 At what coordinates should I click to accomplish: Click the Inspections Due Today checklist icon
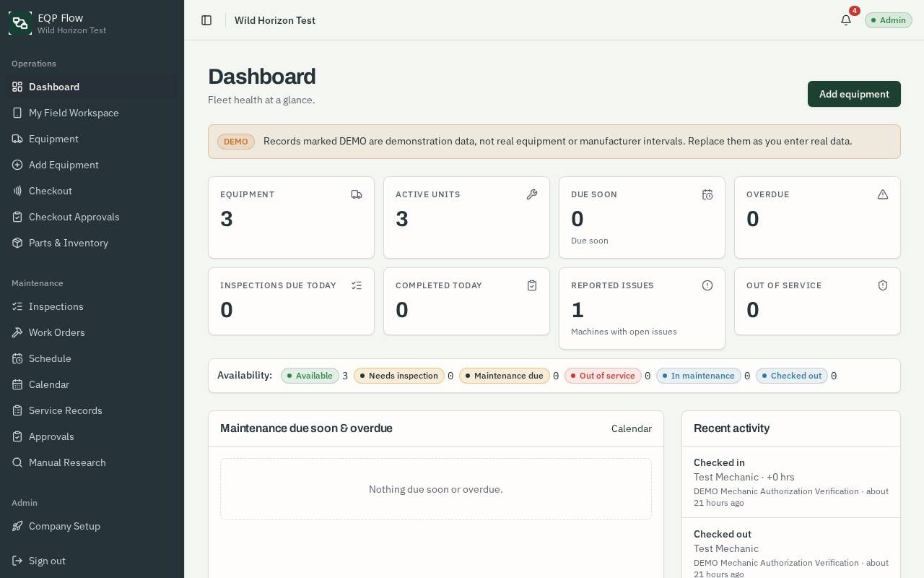pyautogui.click(x=357, y=285)
